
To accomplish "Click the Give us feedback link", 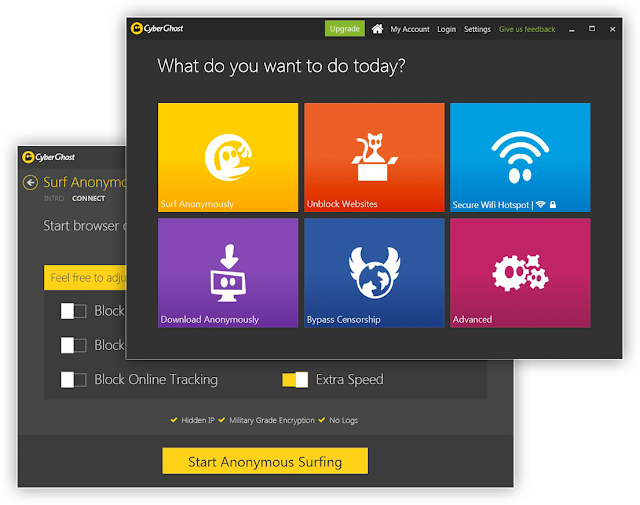I will click(x=527, y=29).
